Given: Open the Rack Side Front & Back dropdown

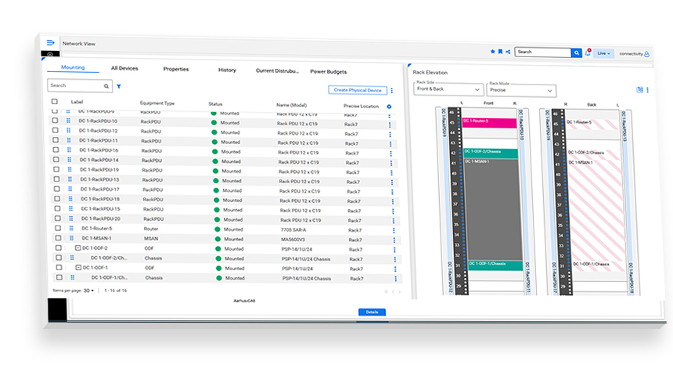Looking at the screenshot, I should [448, 89].
